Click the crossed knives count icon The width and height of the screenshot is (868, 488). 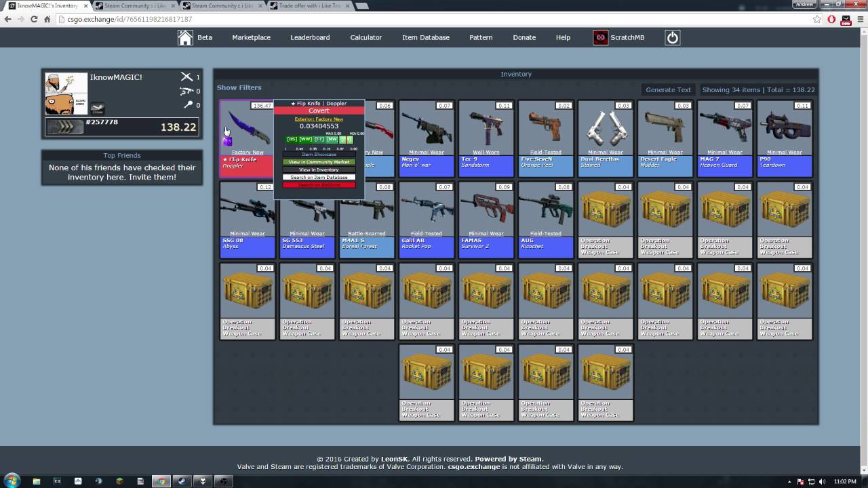click(186, 77)
